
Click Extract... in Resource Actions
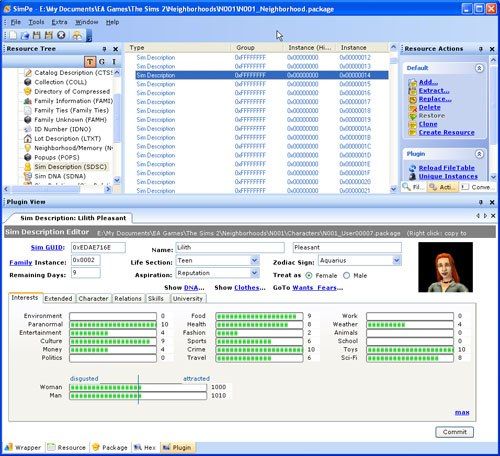tap(434, 91)
